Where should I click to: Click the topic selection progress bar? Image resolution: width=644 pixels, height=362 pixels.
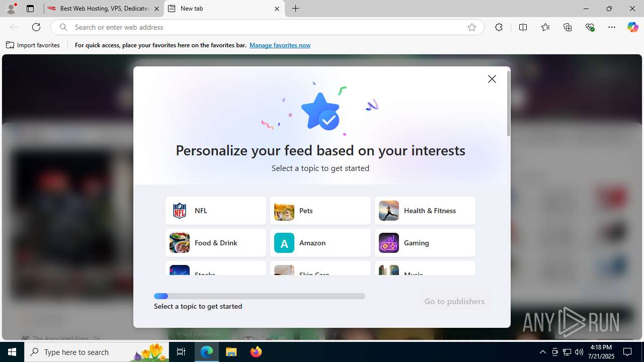coord(260,296)
